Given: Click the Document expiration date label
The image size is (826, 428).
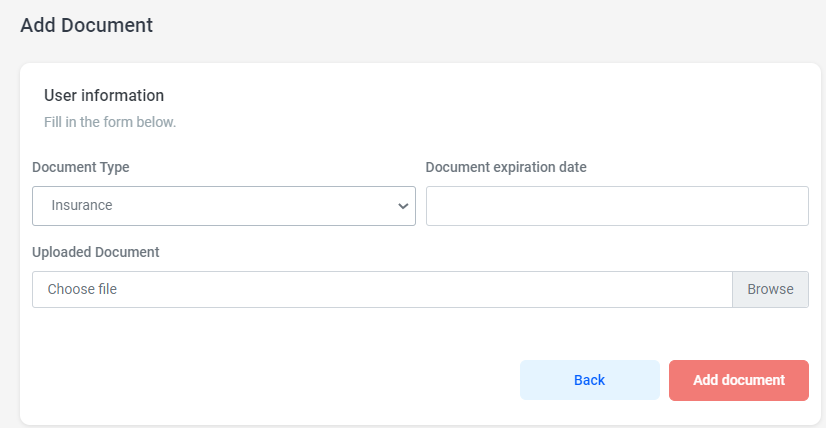Looking at the screenshot, I should (506, 167).
